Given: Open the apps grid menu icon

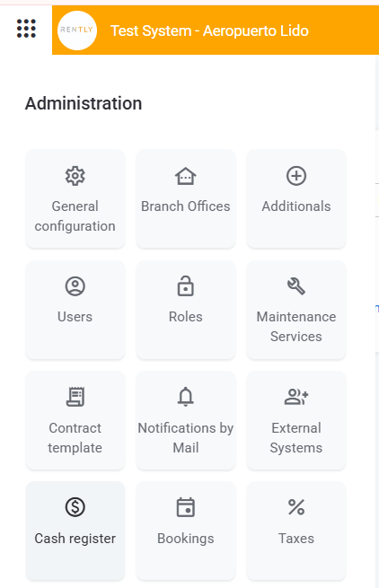Looking at the screenshot, I should click(x=26, y=29).
